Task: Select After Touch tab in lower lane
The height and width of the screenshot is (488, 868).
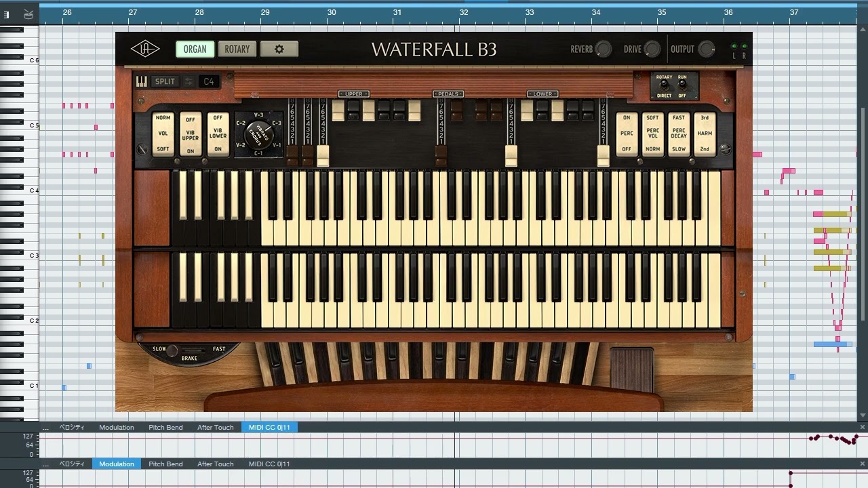Action: tap(215, 464)
